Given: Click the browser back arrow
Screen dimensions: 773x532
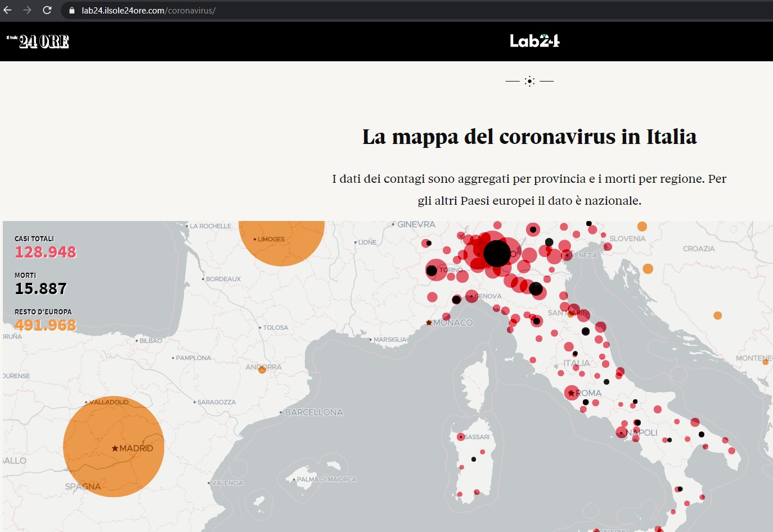Looking at the screenshot, I should (8, 10).
